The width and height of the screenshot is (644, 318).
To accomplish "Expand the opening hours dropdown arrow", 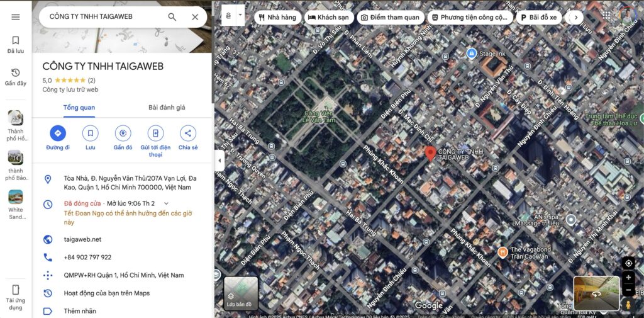I will coord(166,203).
